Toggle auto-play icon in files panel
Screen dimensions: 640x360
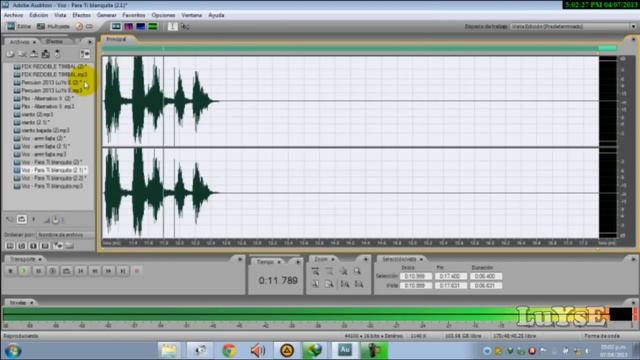[9, 220]
